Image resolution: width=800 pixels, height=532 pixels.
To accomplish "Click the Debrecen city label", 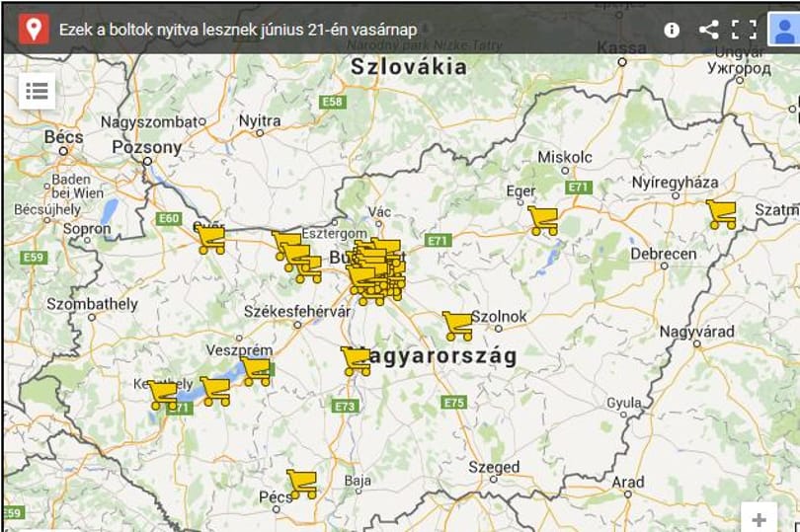I will tap(664, 254).
